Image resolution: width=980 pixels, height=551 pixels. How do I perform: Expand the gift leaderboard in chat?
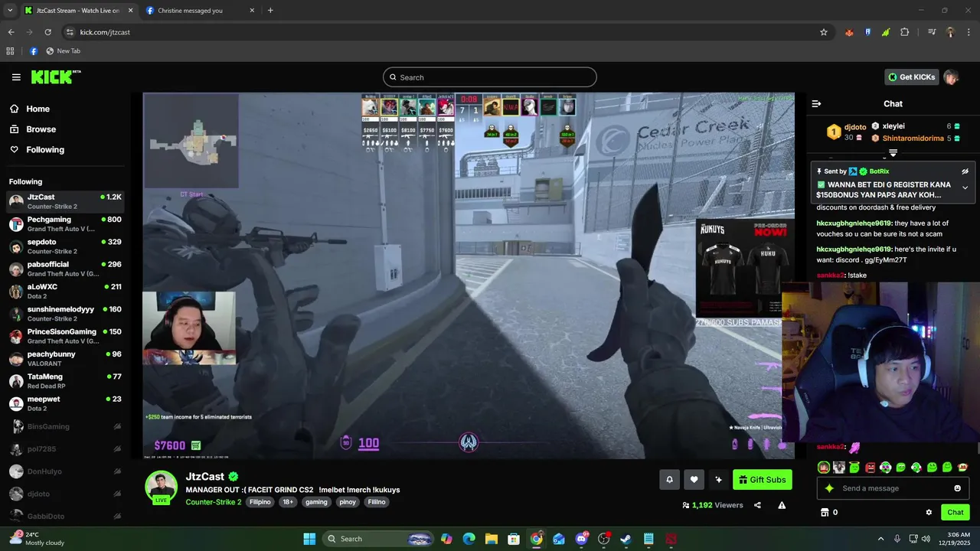pyautogui.click(x=893, y=153)
